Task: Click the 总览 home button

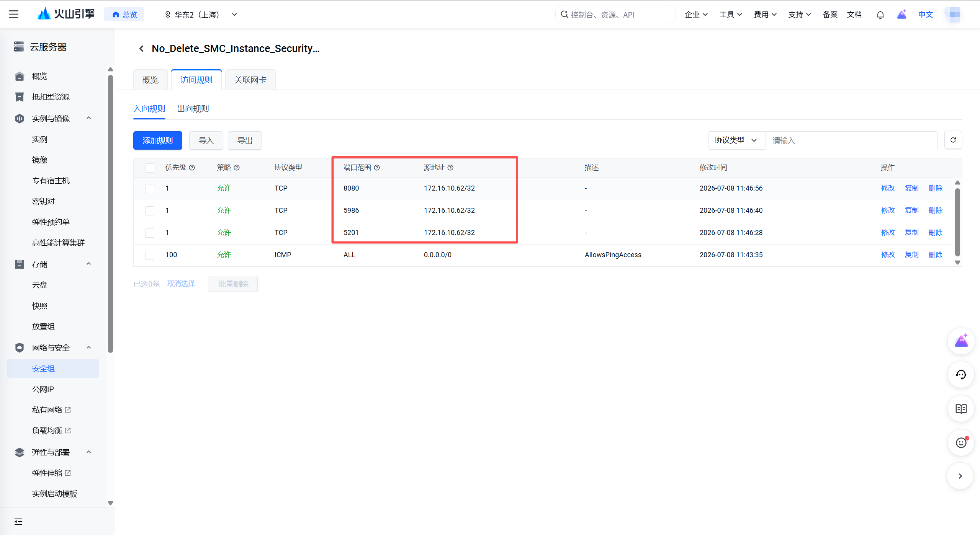Action: click(124, 15)
